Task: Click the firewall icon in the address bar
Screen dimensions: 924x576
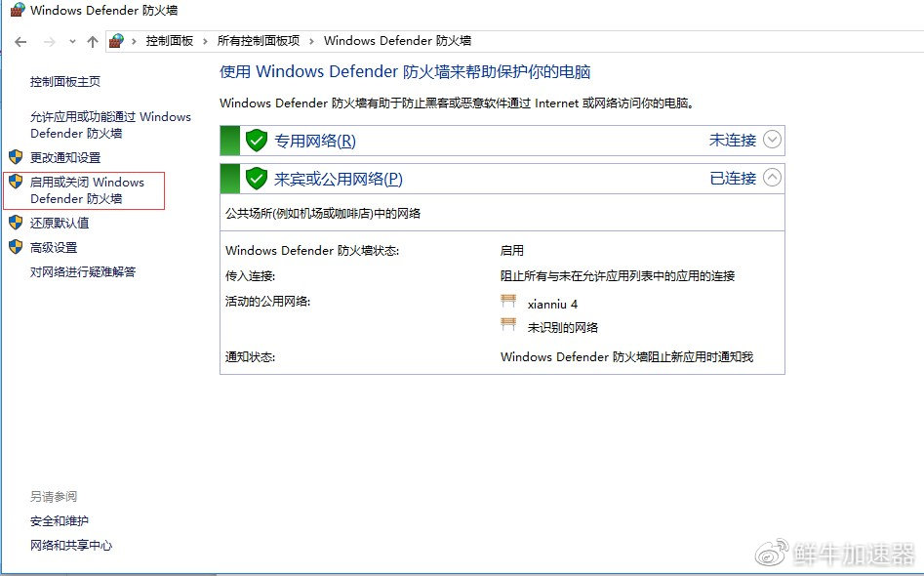Action: click(115, 41)
